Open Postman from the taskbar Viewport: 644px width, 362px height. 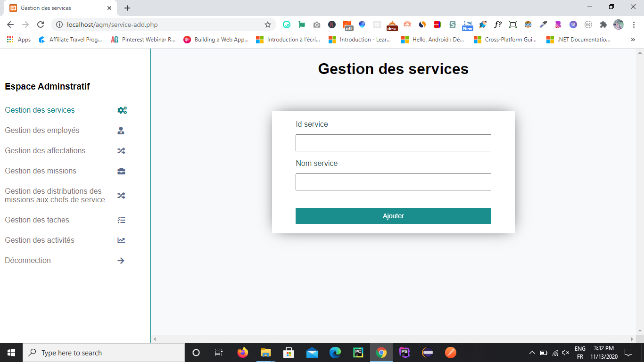451,353
